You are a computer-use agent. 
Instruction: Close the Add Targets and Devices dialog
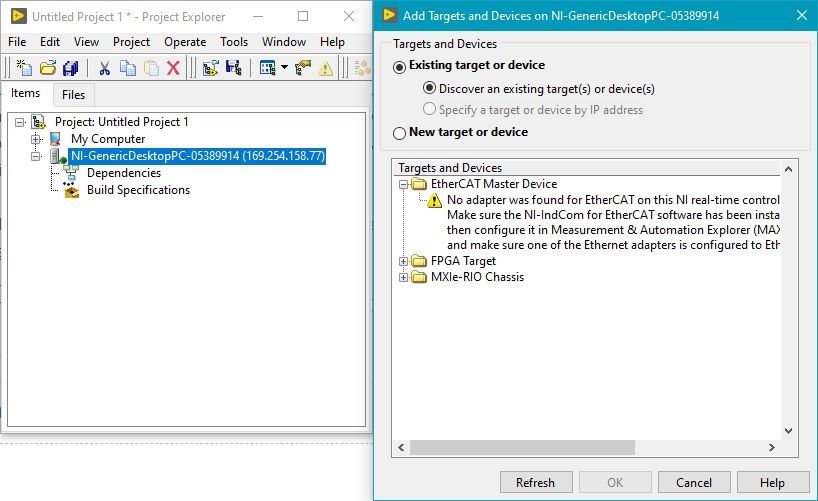pyautogui.click(x=802, y=15)
